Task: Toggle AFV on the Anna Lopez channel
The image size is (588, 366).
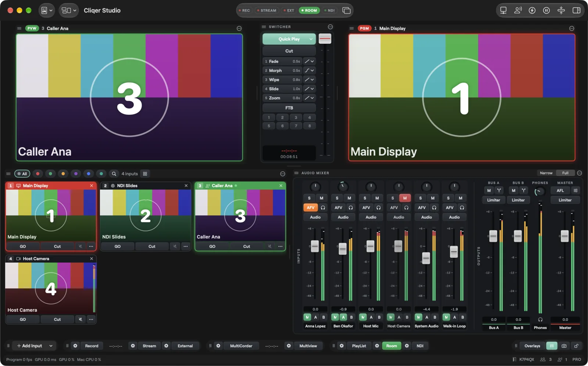Action: click(311, 207)
